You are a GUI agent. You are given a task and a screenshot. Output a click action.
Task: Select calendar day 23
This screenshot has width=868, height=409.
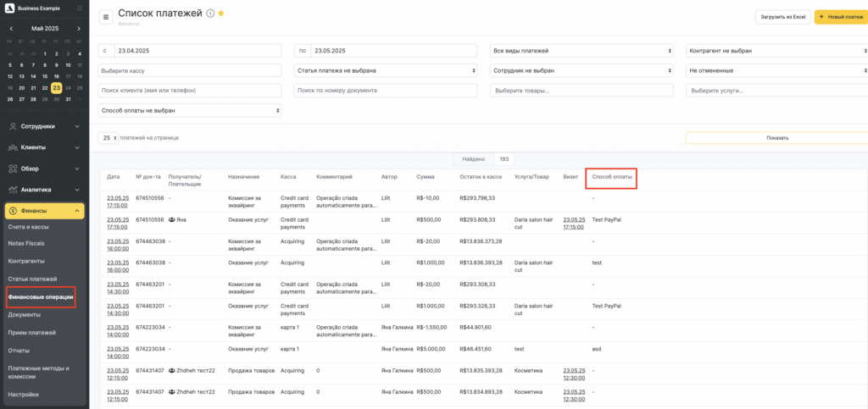(x=57, y=88)
